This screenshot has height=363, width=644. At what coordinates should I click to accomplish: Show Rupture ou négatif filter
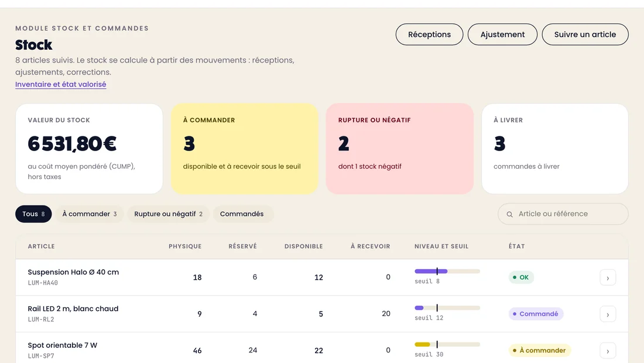coord(169,214)
